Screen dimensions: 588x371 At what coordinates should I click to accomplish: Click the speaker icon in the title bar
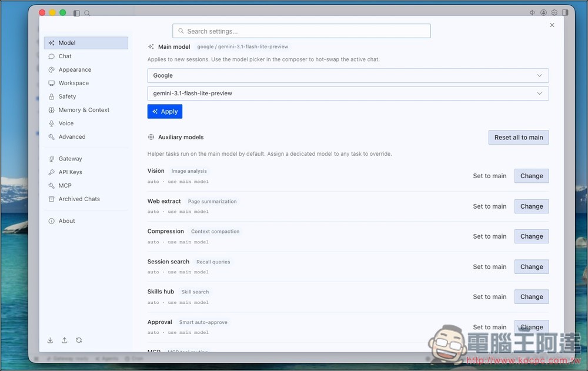tap(532, 12)
